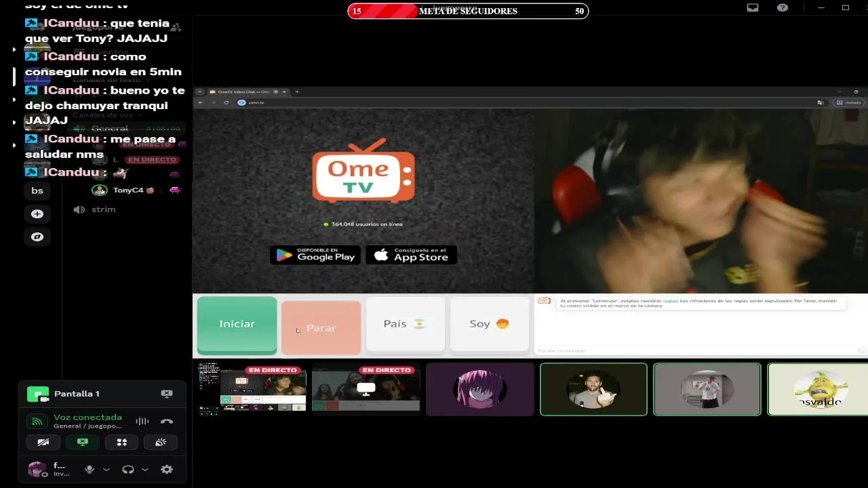The height and width of the screenshot is (488, 868).
Task: Expand microphone input options chevron
Action: (x=106, y=469)
